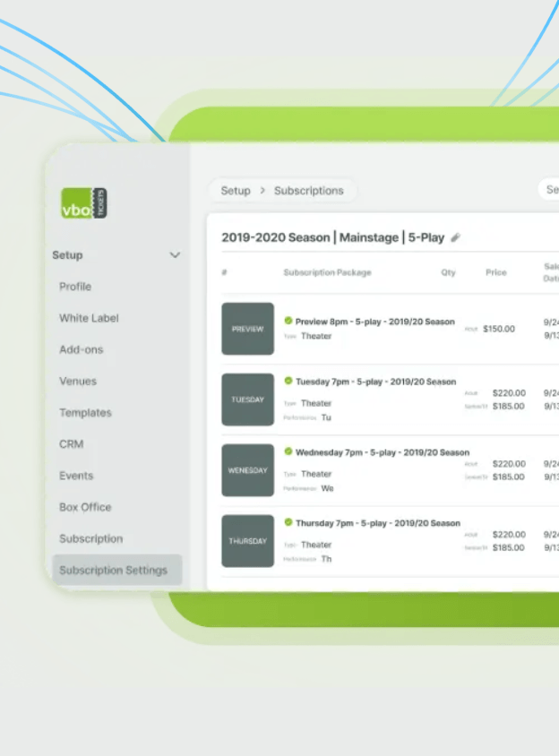This screenshot has width=559, height=756.
Task: Click green status dot for Tuesday 7pm package
Action: (288, 381)
